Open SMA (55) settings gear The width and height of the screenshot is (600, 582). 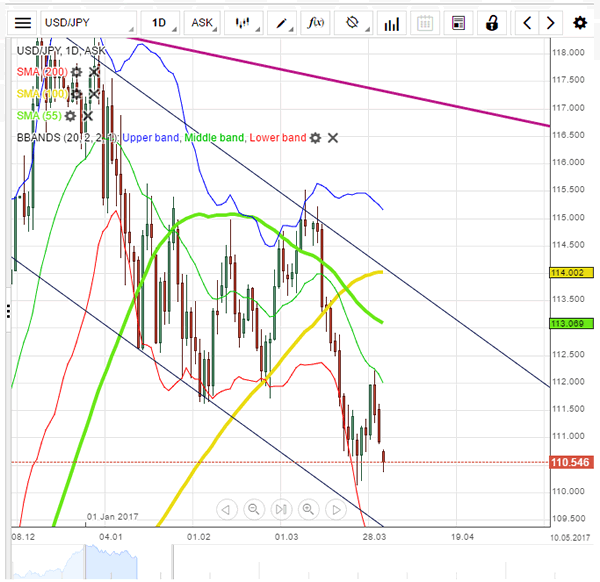pyautogui.click(x=70, y=116)
